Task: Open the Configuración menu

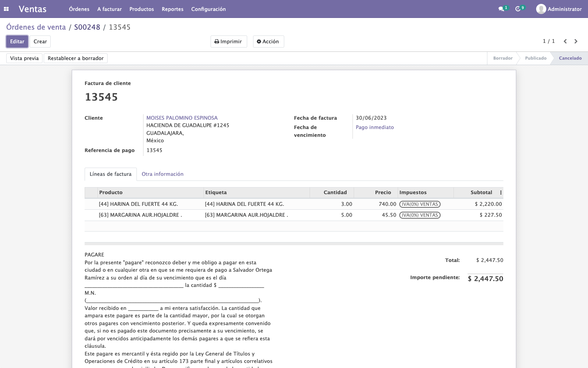Action: tap(209, 9)
